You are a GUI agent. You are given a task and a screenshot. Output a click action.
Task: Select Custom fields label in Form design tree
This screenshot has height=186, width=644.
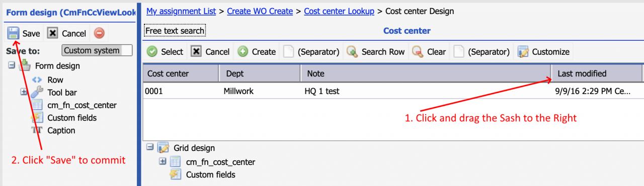coord(72,118)
